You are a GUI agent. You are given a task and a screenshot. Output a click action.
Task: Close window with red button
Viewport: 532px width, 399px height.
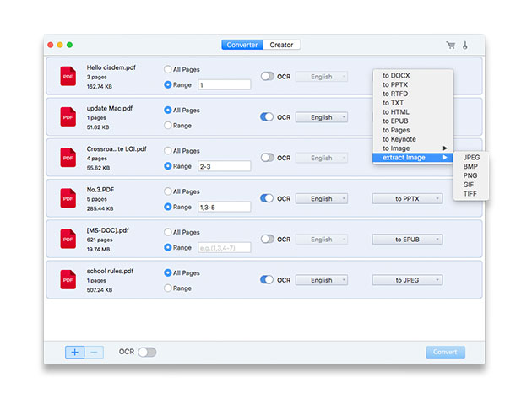(50, 45)
